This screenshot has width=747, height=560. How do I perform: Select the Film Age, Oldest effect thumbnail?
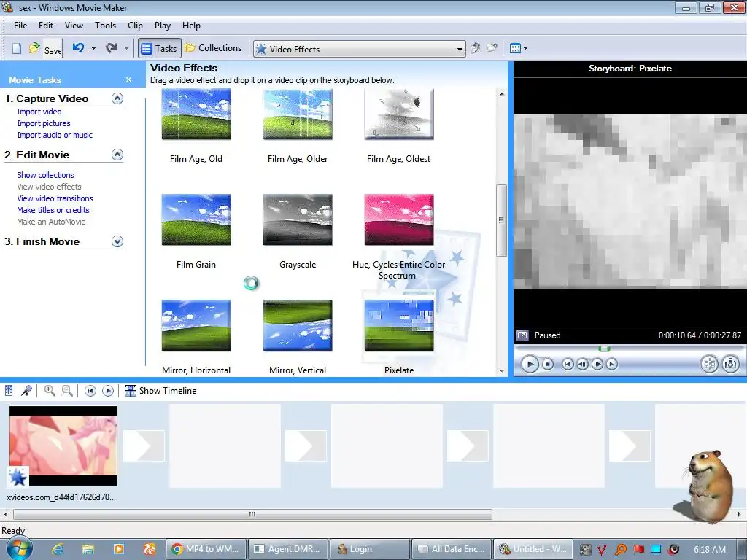pyautogui.click(x=399, y=114)
